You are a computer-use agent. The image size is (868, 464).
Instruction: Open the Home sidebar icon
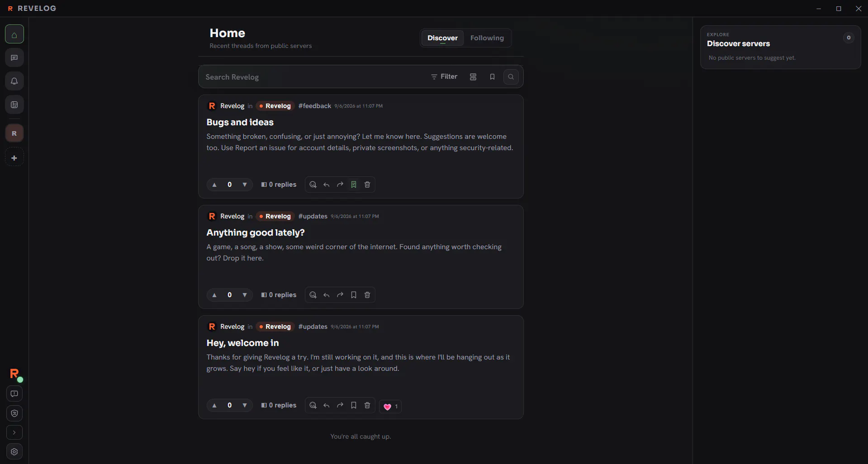[14, 34]
